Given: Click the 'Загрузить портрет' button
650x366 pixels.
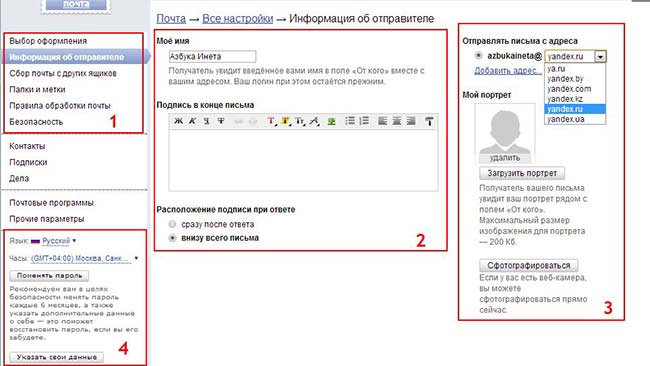Looking at the screenshot, I should tap(522, 173).
